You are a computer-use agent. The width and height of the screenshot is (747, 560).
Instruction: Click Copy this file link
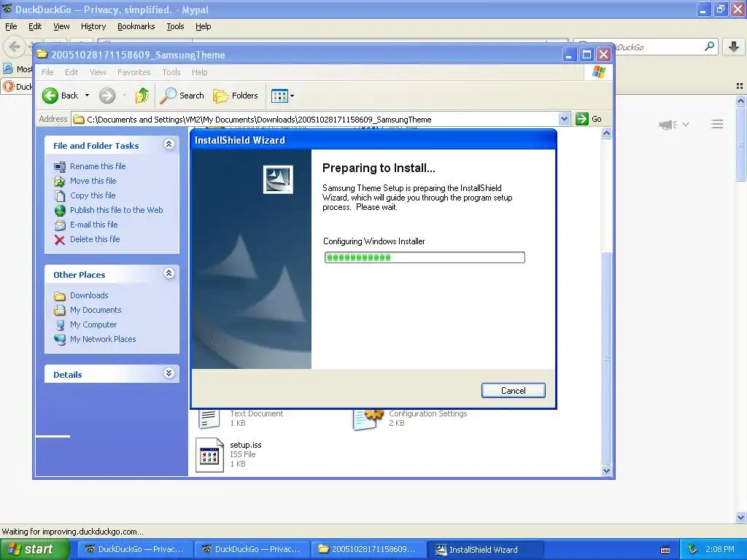click(93, 195)
